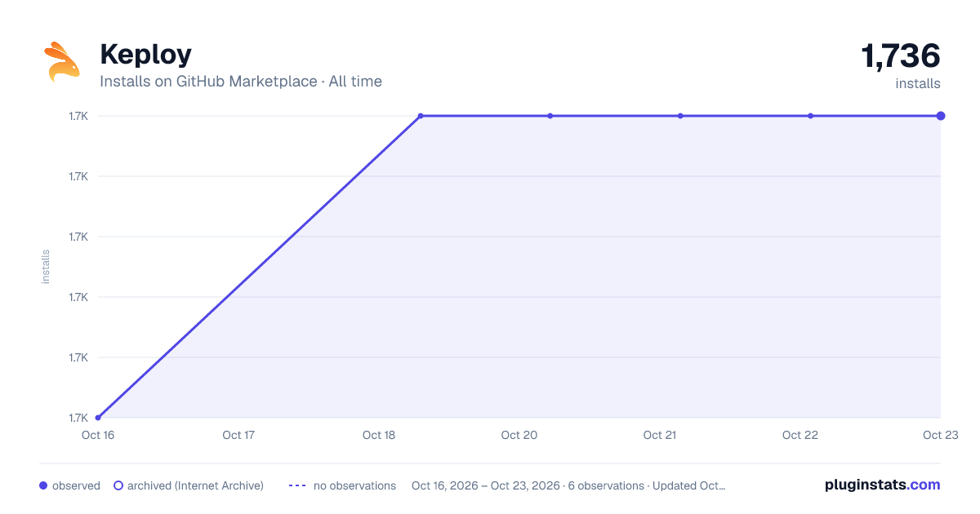Screen dimensions: 980x514
Task: Click the data point after Oct 22
Action: click(810, 116)
